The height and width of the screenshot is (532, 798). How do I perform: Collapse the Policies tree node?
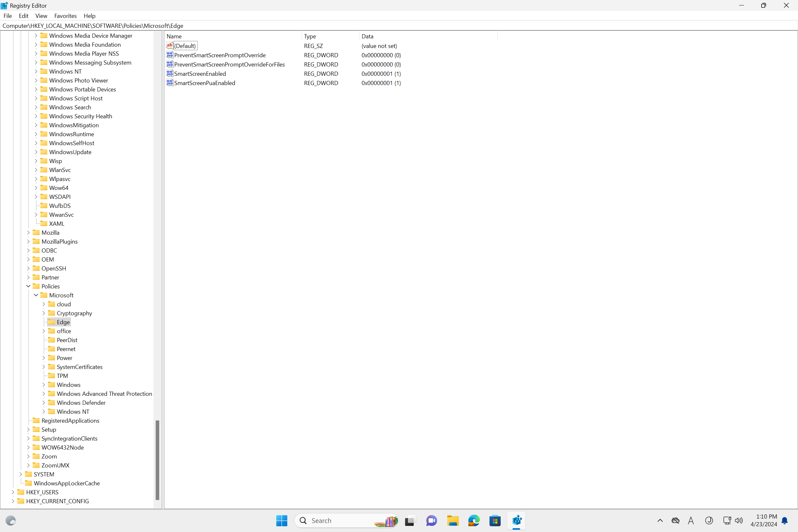(x=28, y=286)
